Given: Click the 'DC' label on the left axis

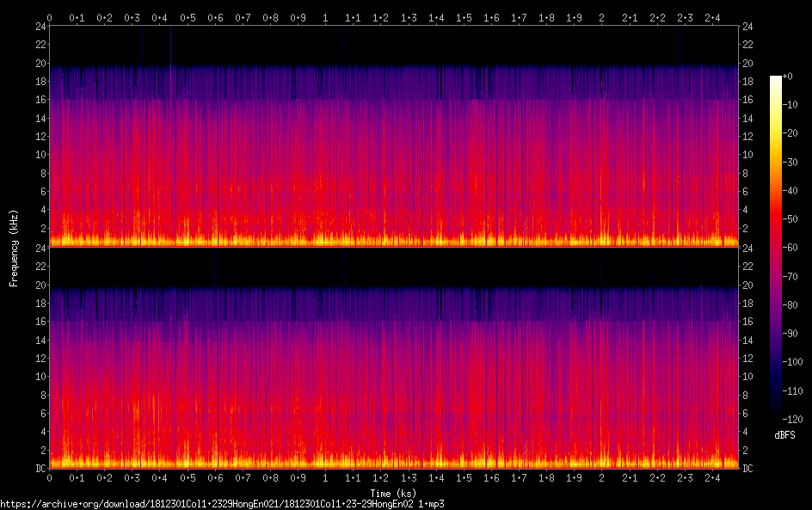Looking at the screenshot, I should (40, 469).
